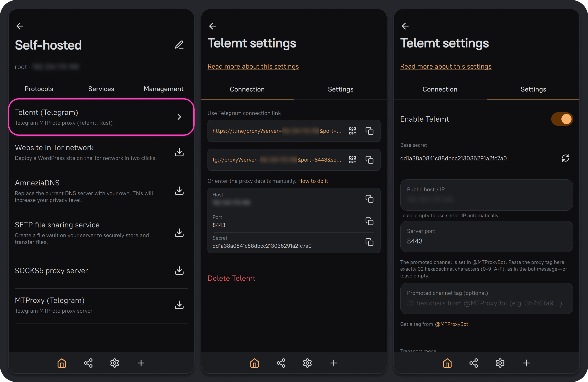This screenshot has height=382, width=588.
Task: Click the Server port field
Action: tap(487, 237)
